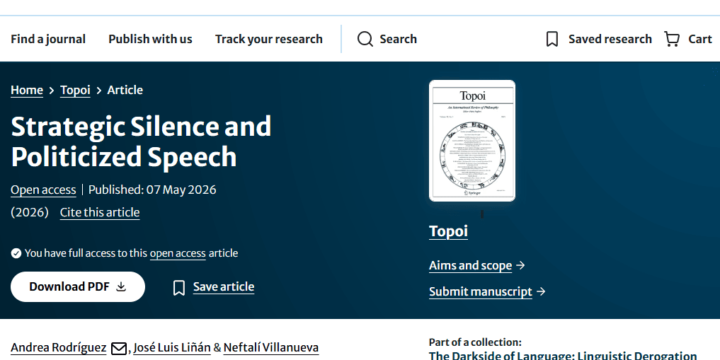Click the arrow next to Aims and scope
This screenshot has height=360, width=720.
tap(520, 265)
